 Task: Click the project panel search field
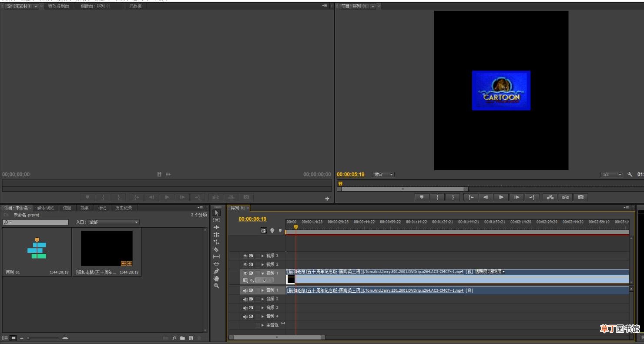point(36,223)
